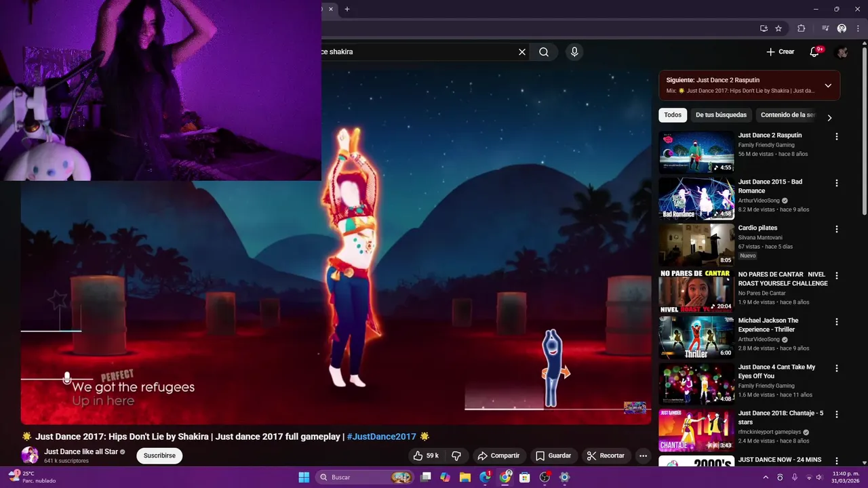Open Chrome media controls icon
This screenshot has height=488, width=868.
pos(825,28)
